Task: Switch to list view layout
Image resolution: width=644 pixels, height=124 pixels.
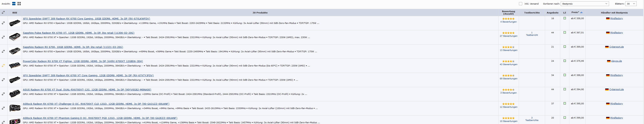Action: click(14, 3)
